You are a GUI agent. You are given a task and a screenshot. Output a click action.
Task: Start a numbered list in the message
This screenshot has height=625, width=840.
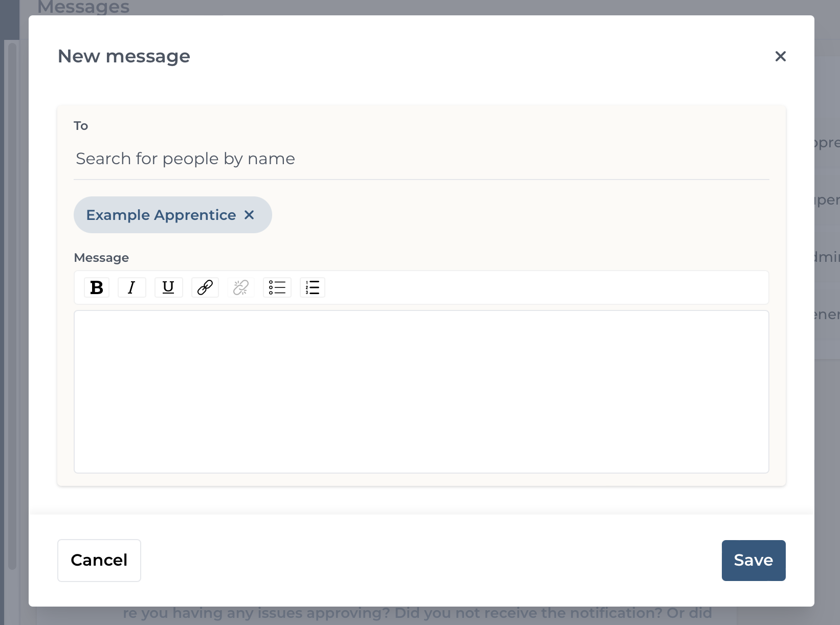[x=313, y=287]
